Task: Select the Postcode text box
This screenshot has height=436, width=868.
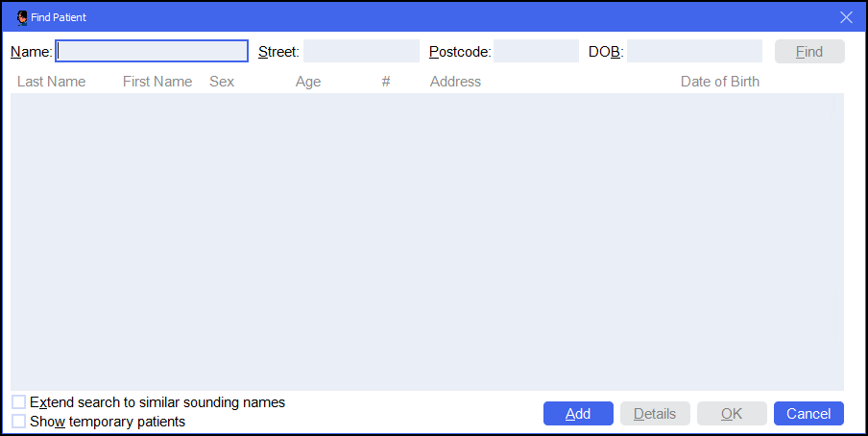Action: tap(536, 52)
